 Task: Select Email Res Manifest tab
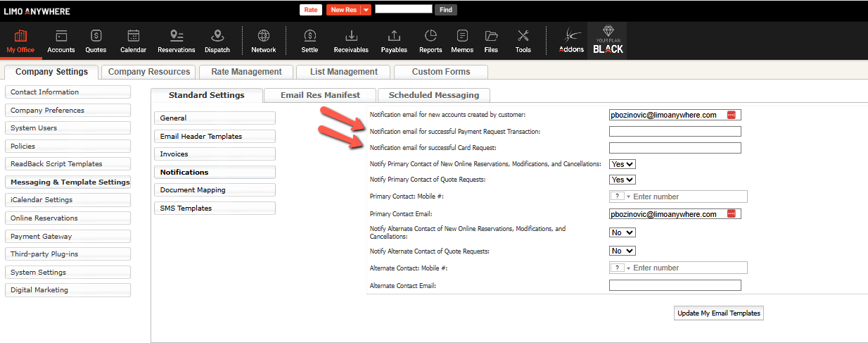(320, 95)
